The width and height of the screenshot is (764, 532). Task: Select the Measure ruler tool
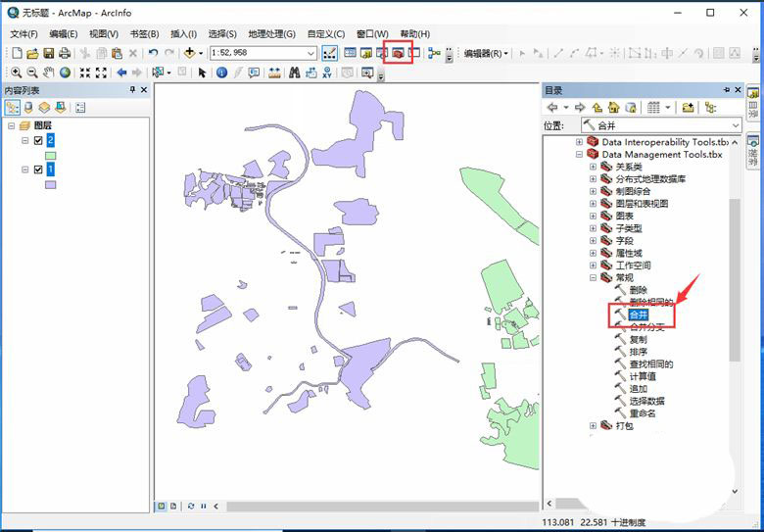[x=274, y=73]
